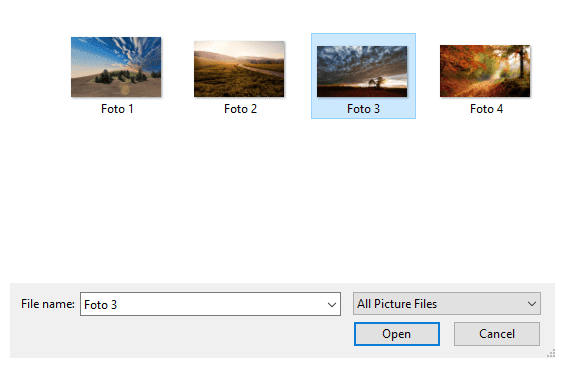This screenshot has height=392, width=584.
Task: Select the Foto 2 thumbnail image
Action: (239, 69)
